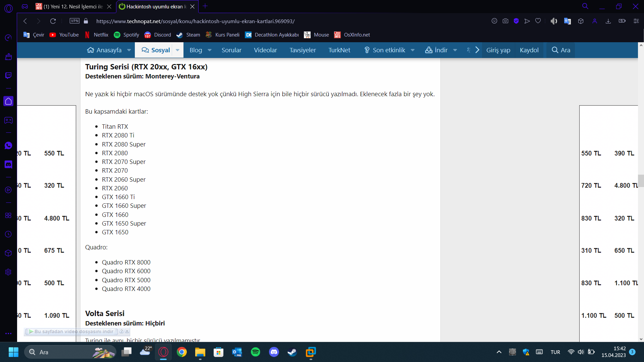Open a new tab with plus button

[205, 6]
